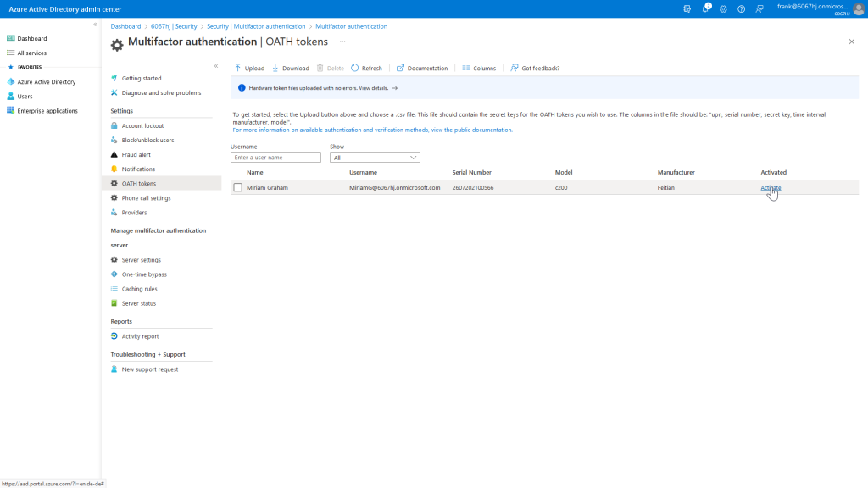Open notifications bell in top bar
This screenshot has height=488, width=868.
click(705, 8)
